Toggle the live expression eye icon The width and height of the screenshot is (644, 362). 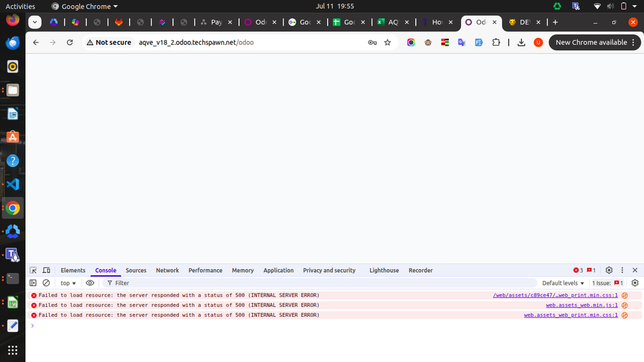pos(90,283)
